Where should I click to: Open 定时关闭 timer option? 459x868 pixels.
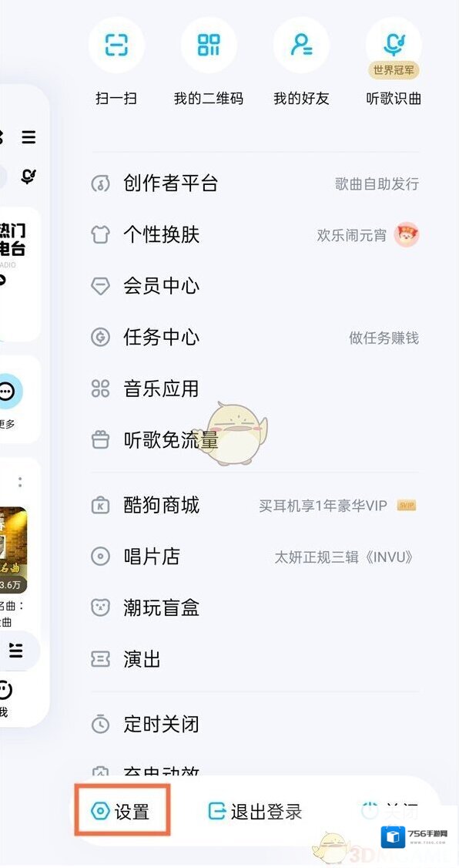point(255,724)
